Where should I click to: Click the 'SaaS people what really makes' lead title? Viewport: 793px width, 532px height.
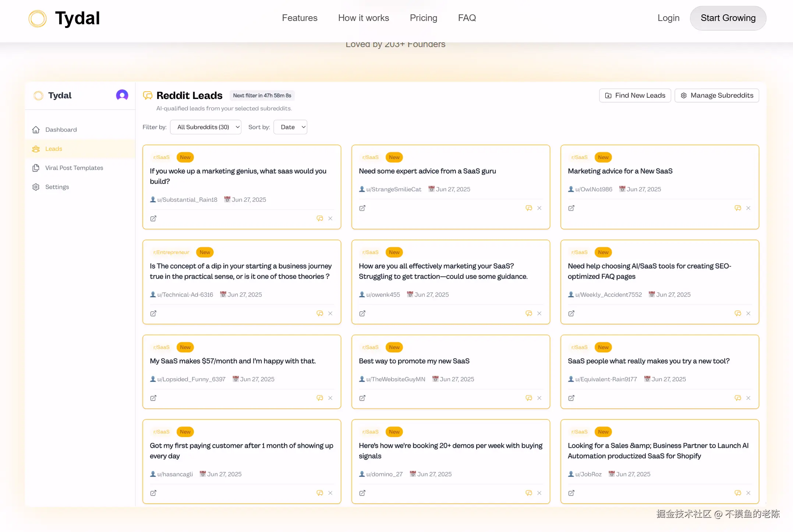pos(648,361)
